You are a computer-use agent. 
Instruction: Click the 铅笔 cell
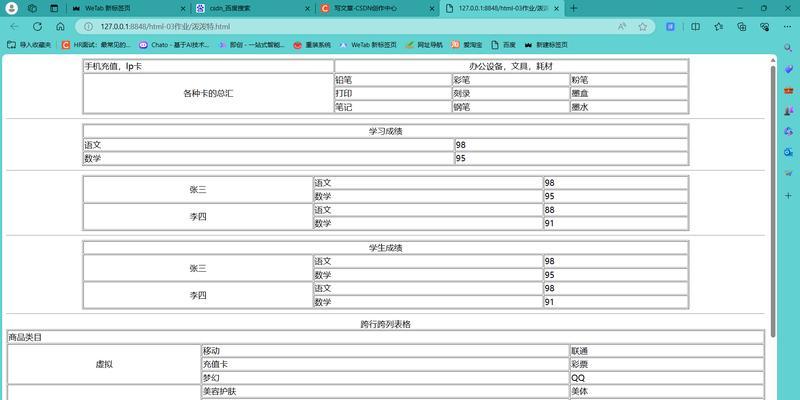(392, 80)
